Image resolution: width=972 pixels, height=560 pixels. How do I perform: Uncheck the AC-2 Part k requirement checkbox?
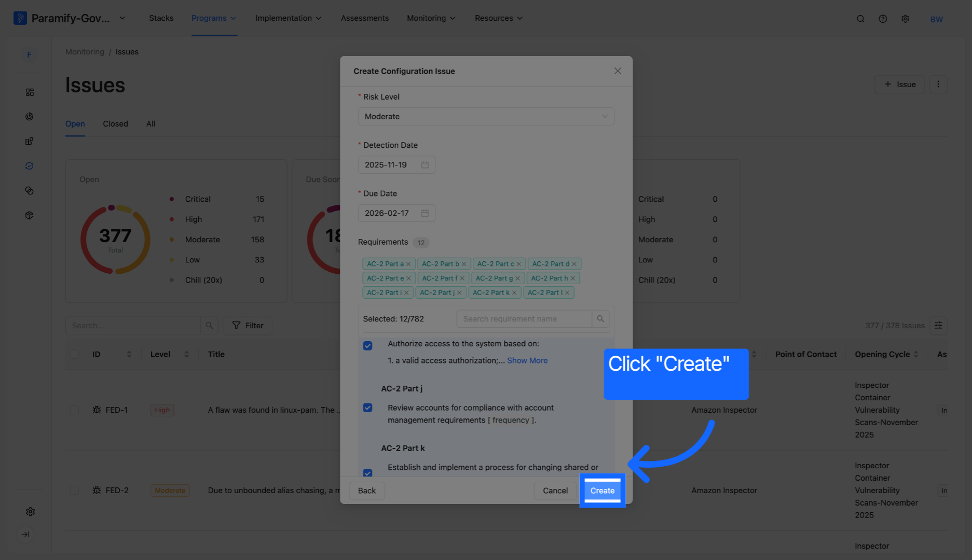(x=368, y=473)
